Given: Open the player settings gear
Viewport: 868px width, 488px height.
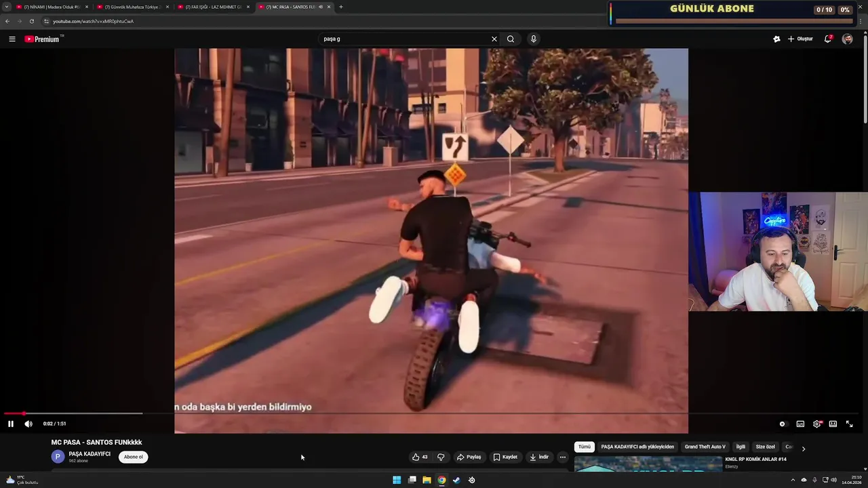Looking at the screenshot, I should 817,424.
